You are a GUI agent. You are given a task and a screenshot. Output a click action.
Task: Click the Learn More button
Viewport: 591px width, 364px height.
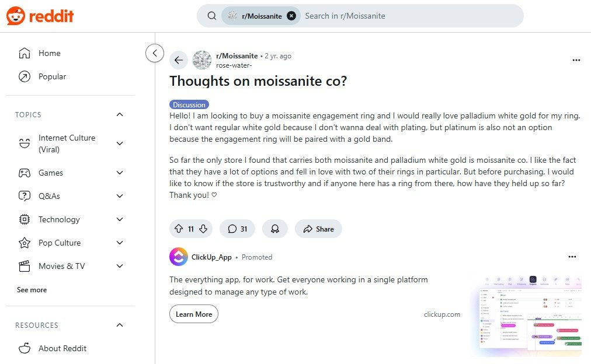pos(194,314)
